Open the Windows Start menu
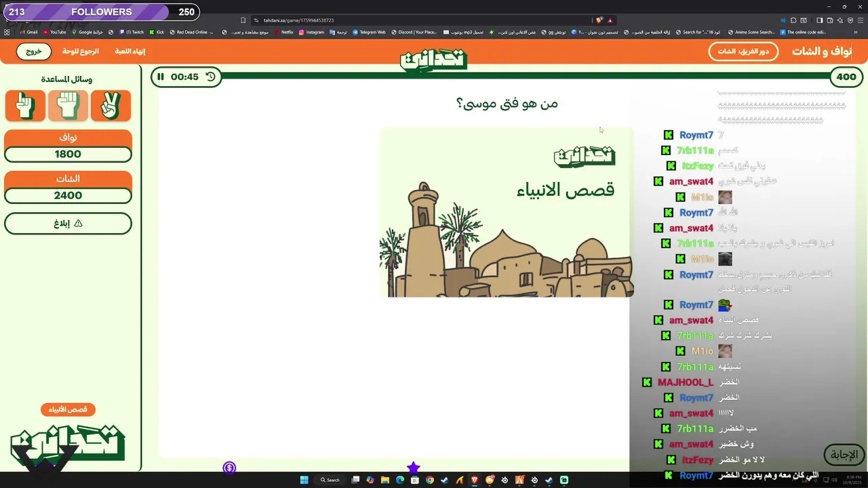This screenshot has height=488, width=868. tap(304, 480)
